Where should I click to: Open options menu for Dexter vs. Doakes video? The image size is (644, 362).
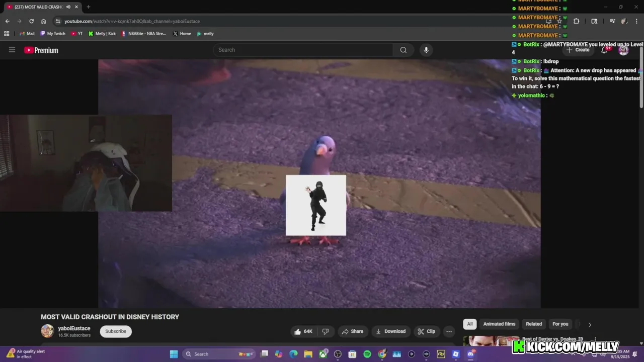(595, 339)
